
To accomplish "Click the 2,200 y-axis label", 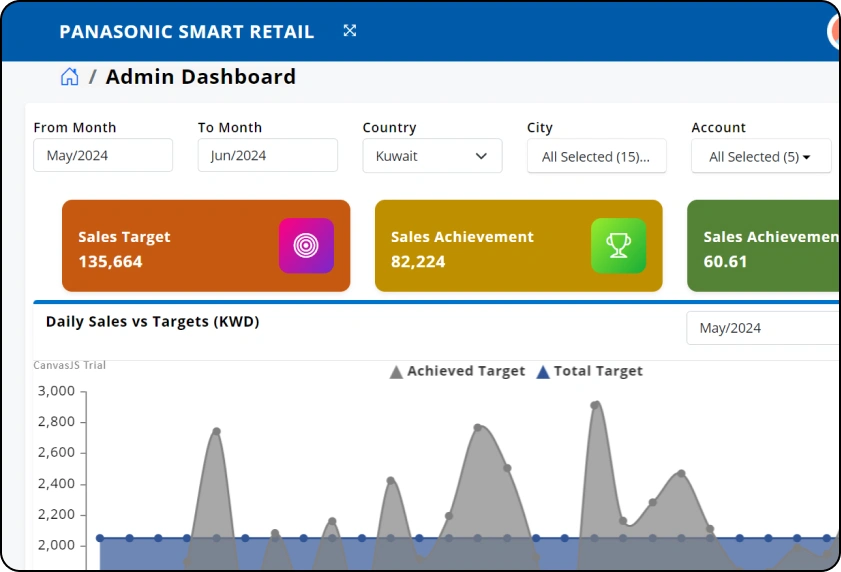I will click(x=56, y=515).
